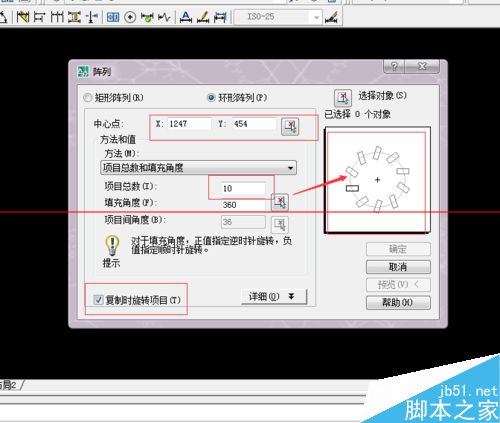Select the 矩形阵列 radio button

[x=87, y=98]
